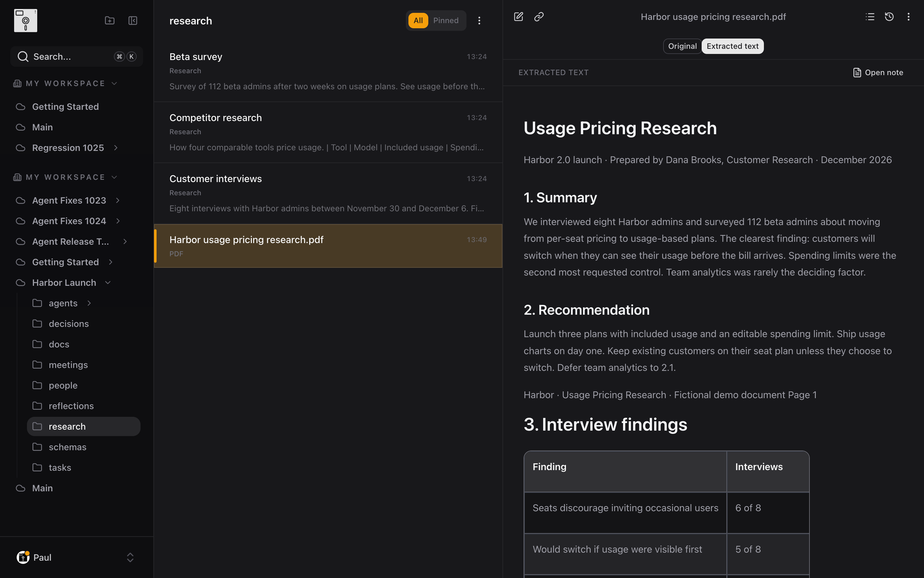The width and height of the screenshot is (924, 578).
Task: Click folder icon next to schemas
Action: pyautogui.click(x=37, y=447)
